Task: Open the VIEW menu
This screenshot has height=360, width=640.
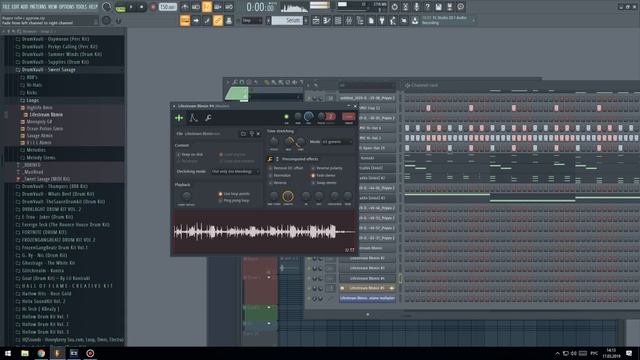Action: tap(53, 7)
